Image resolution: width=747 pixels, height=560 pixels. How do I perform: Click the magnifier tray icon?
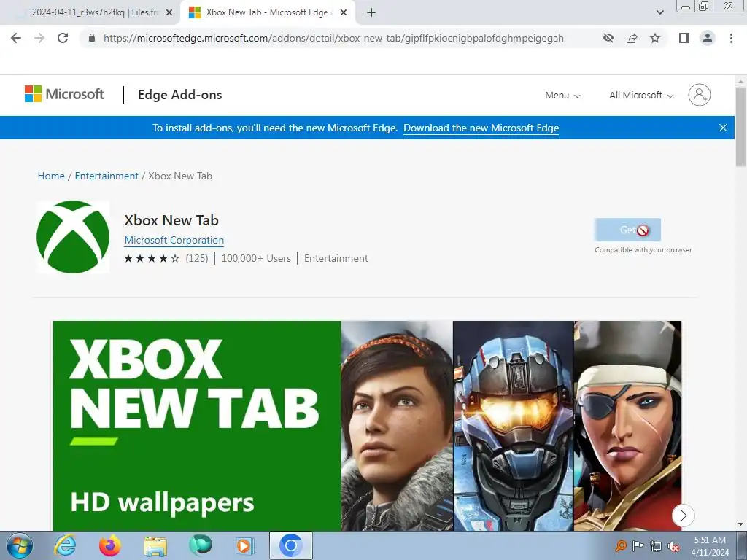coord(620,545)
